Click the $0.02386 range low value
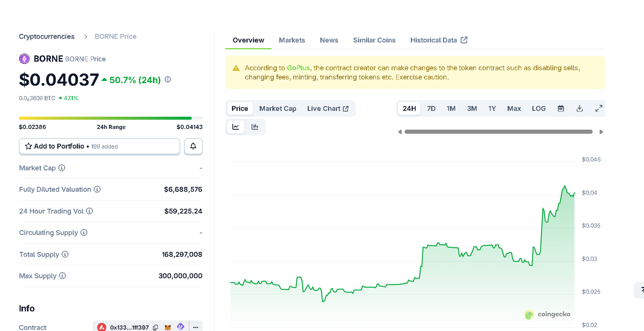 point(32,127)
